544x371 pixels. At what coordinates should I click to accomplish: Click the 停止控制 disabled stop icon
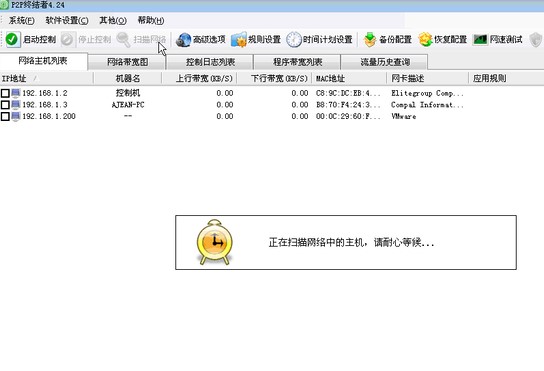pyautogui.click(x=67, y=39)
